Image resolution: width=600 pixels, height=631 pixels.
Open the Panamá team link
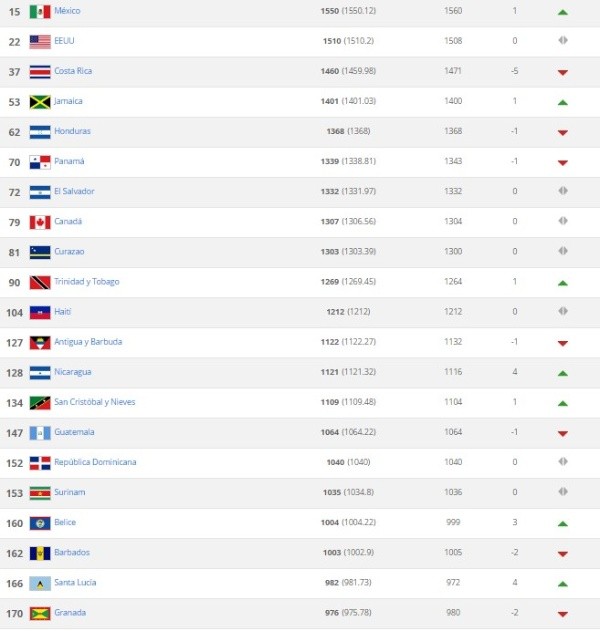(x=69, y=161)
